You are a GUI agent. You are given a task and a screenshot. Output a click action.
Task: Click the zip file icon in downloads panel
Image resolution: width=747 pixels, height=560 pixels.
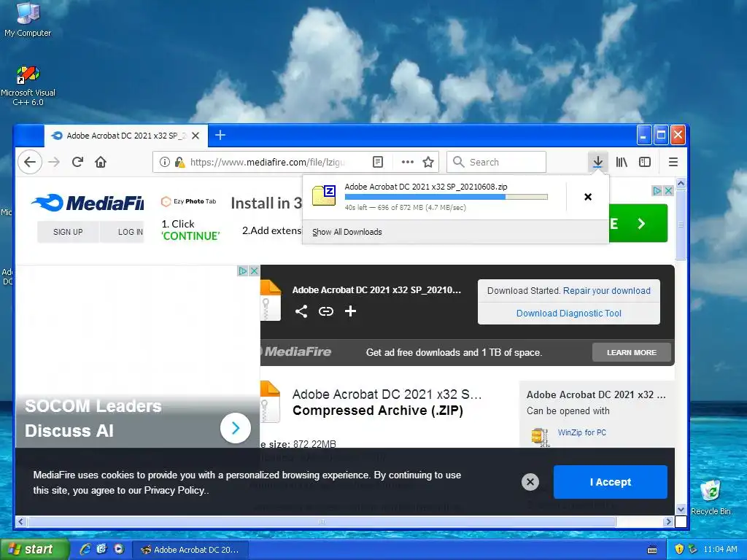click(x=324, y=195)
